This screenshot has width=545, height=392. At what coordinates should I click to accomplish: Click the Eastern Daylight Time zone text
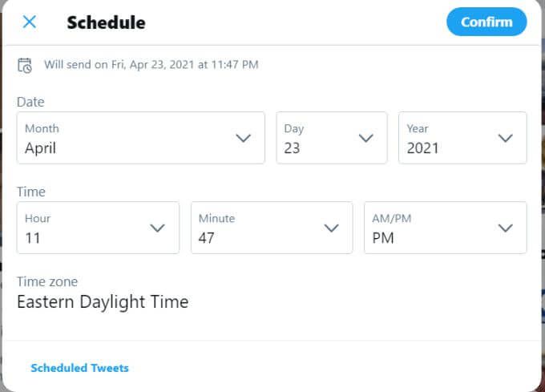point(103,301)
